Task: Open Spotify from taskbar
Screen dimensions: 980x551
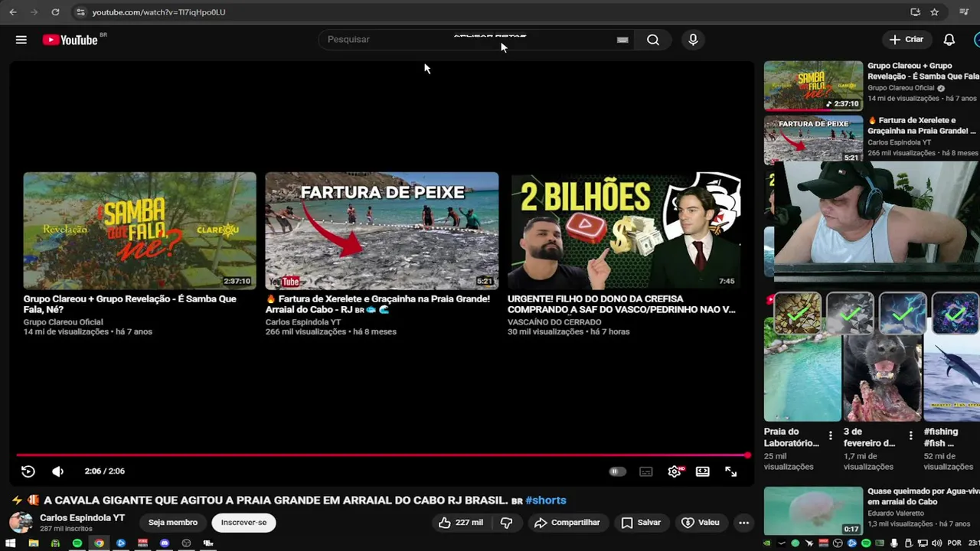Action: click(x=77, y=543)
